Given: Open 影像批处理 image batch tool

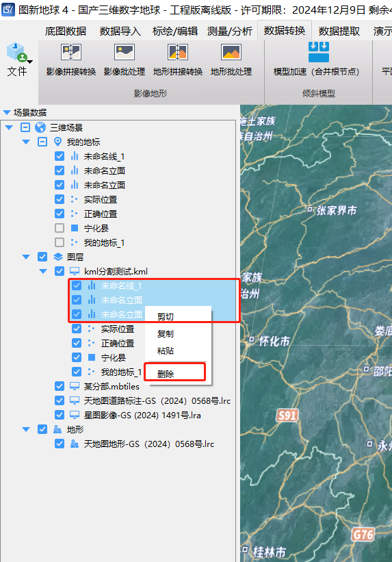Looking at the screenshot, I should (x=125, y=52).
